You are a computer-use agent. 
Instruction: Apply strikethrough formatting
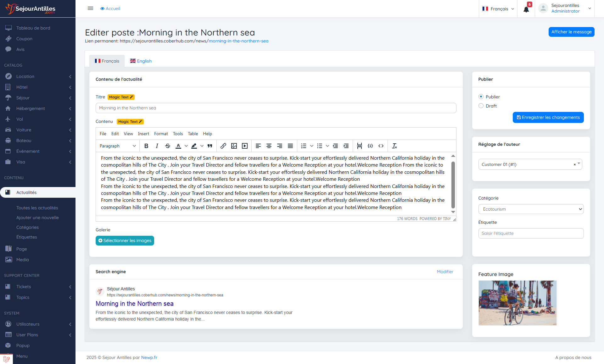click(168, 146)
